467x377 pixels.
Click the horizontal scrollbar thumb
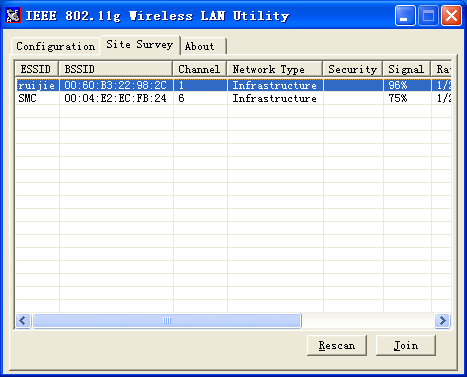[x=167, y=321]
